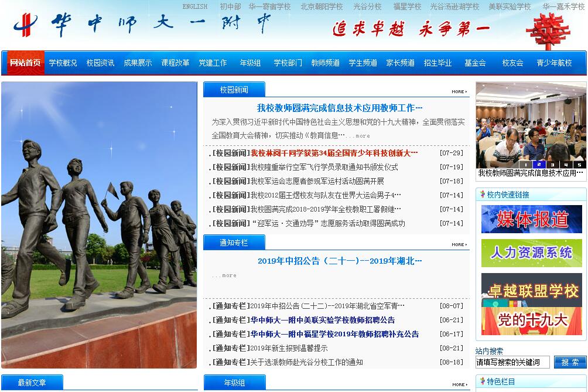This screenshot has width=588, height=392.
Task: Open headline 2019年中招公告（二十一）
Action: 339,261
